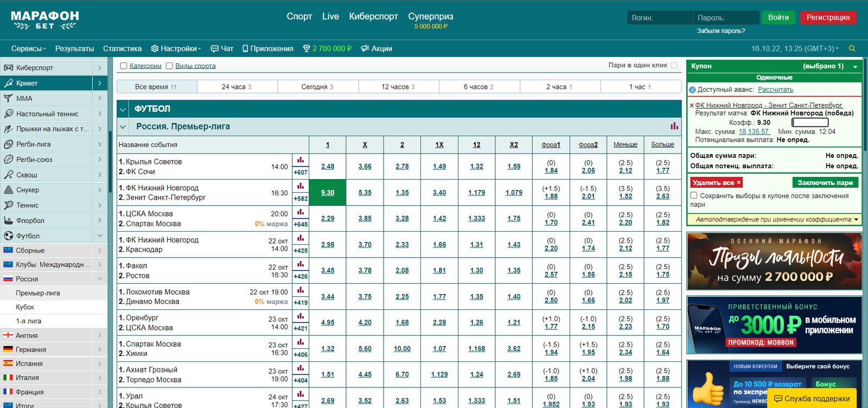Viewport: 868px width, 408px height.
Task: Click the search magnifier icon
Action: (x=852, y=48)
